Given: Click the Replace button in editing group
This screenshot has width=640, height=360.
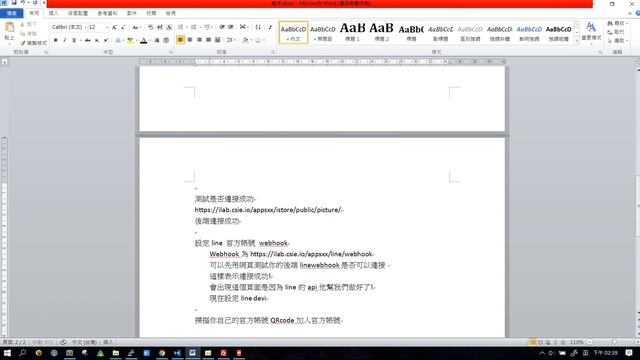Looking at the screenshot, I should point(616,32).
